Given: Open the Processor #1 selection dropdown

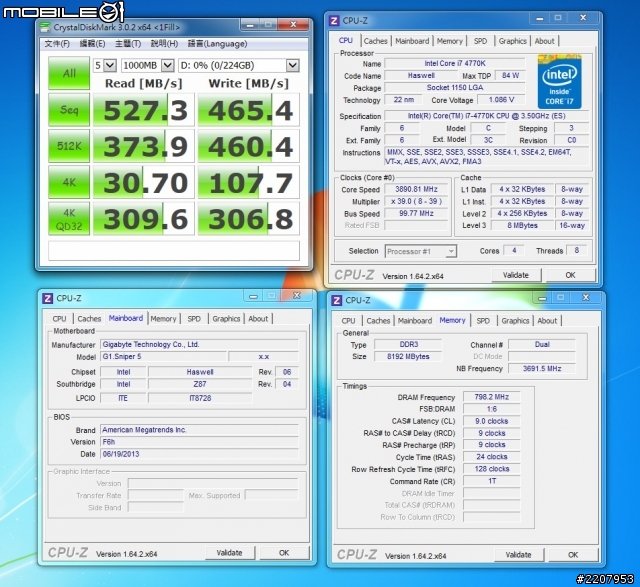Looking at the screenshot, I should [420, 251].
